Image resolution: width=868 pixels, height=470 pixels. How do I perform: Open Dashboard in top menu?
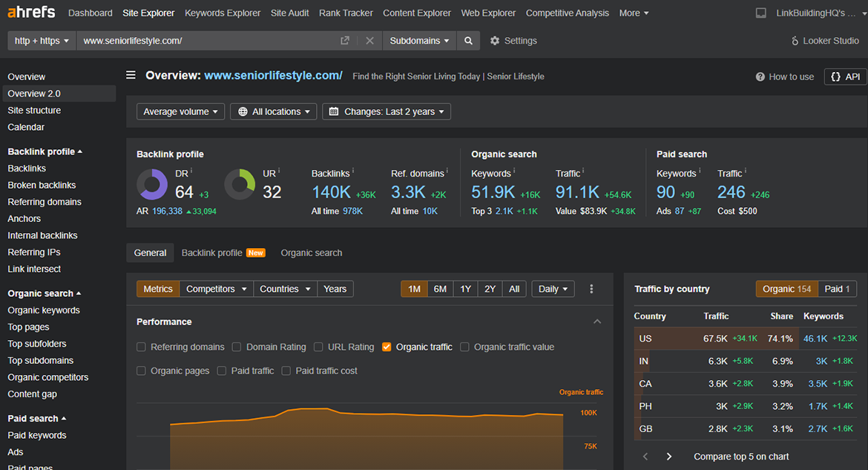tap(91, 13)
